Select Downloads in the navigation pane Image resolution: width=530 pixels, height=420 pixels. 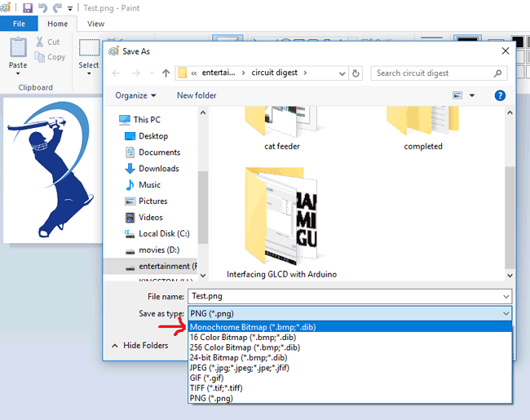coord(152,168)
